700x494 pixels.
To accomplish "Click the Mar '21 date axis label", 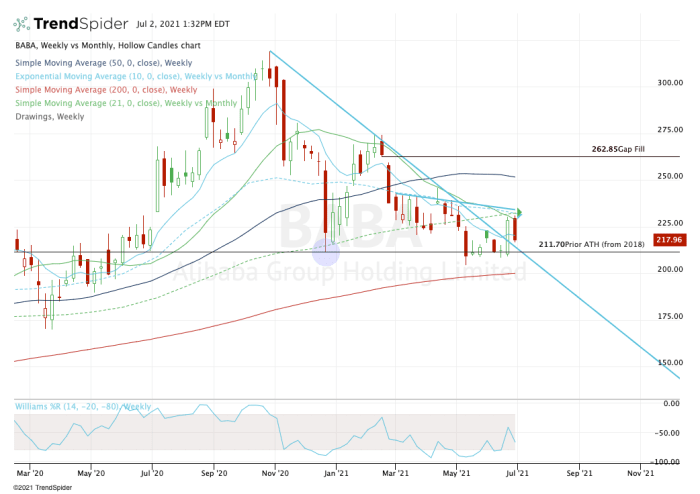I will (x=396, y=473).
